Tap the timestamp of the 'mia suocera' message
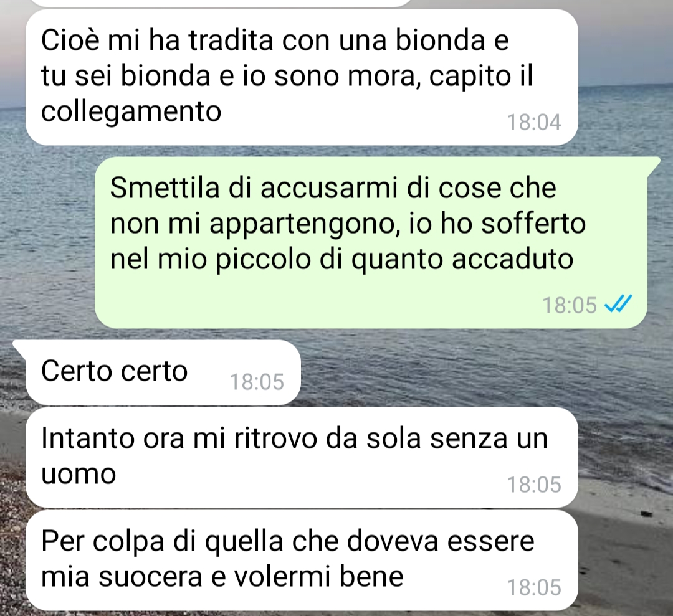This screenshot has width=673, height=616. [x=534, y=588]
